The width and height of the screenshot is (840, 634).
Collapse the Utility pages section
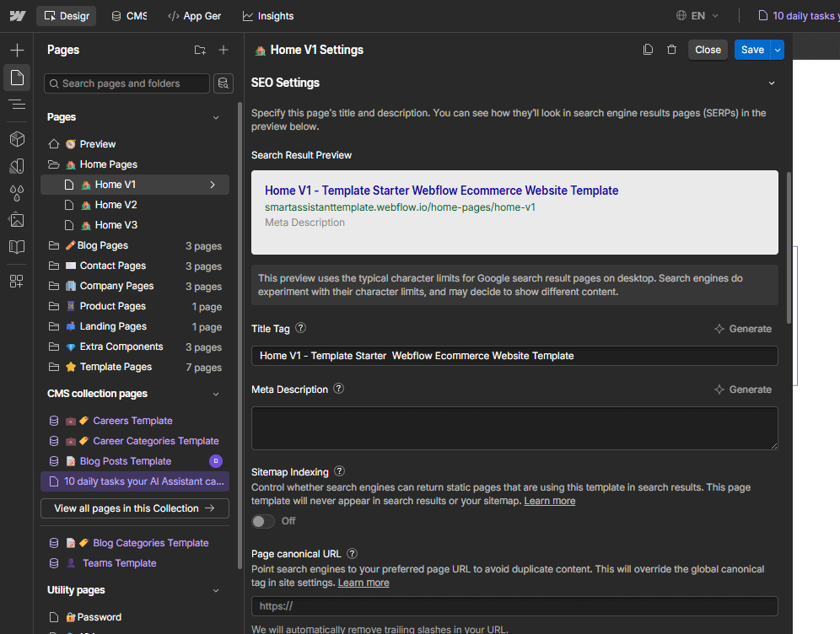[x=216, y=591]
